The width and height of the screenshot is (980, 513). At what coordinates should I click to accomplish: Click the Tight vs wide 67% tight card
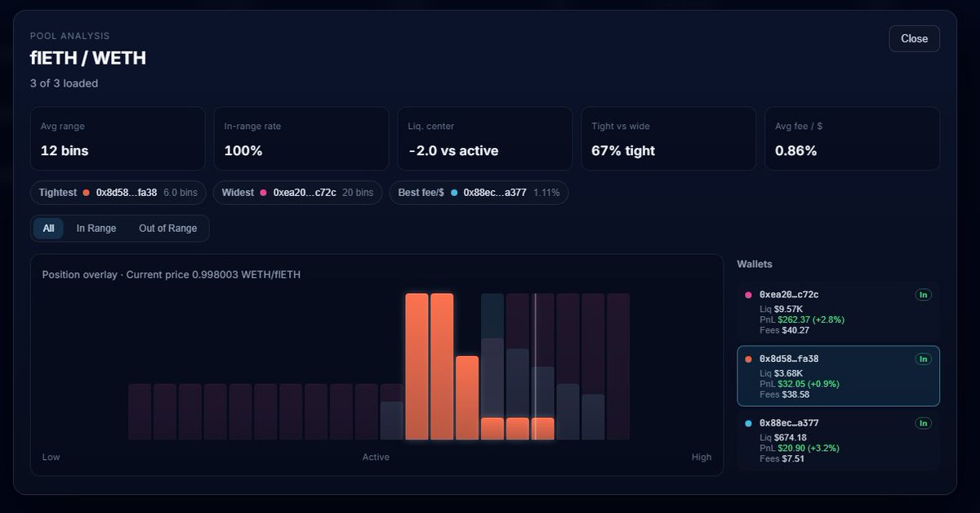pos(669,139)
